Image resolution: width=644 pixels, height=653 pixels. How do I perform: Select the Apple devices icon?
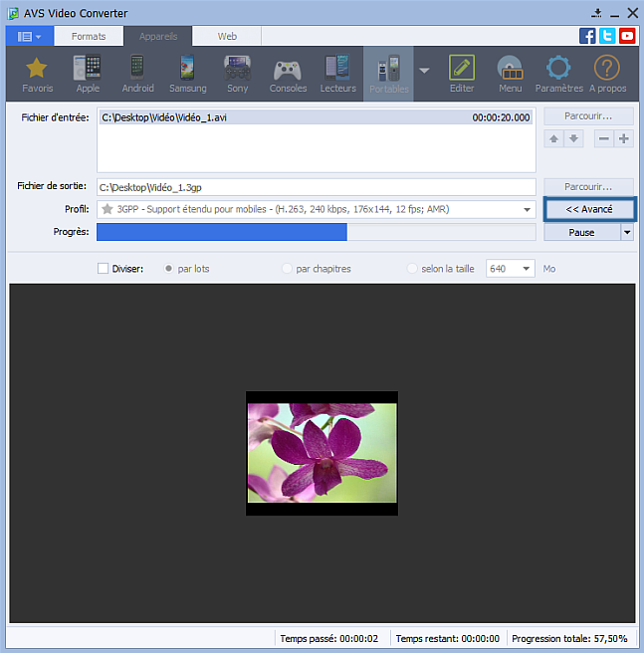click(x=88, y=74)
